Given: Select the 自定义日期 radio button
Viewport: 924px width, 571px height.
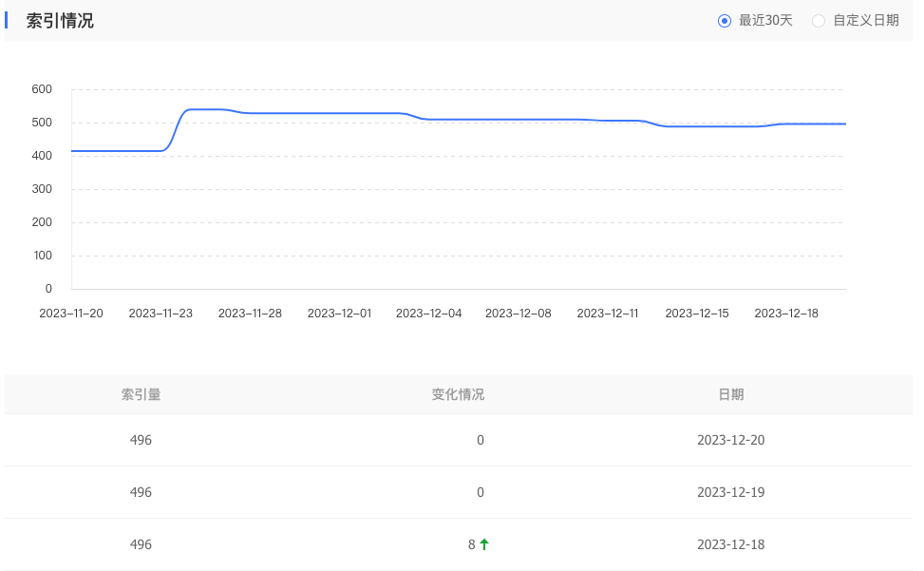Looking at the screenshot, I should point(819,21).
